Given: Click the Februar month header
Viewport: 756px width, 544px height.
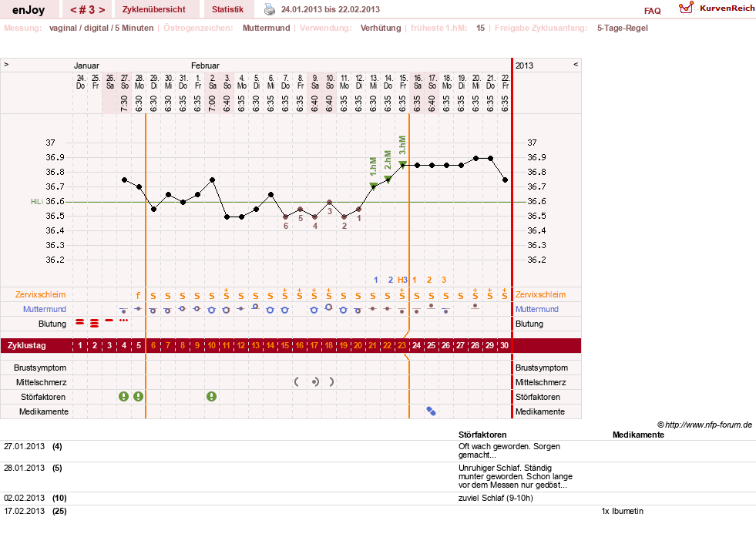Looking at the screenshot, I should [x=205, y=65].
